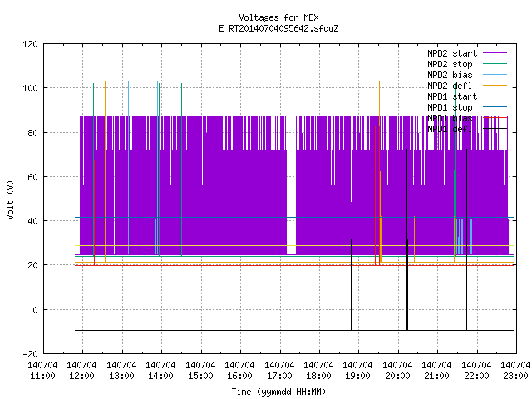Click the 'NPD1 defl' legend label

(x=450, y=130)
